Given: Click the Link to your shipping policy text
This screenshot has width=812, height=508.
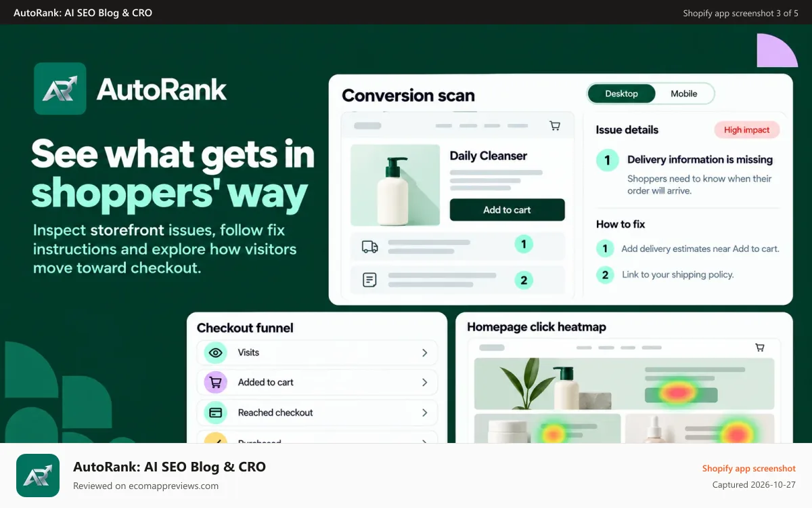Looking at the screenshot, I should 677,274.
